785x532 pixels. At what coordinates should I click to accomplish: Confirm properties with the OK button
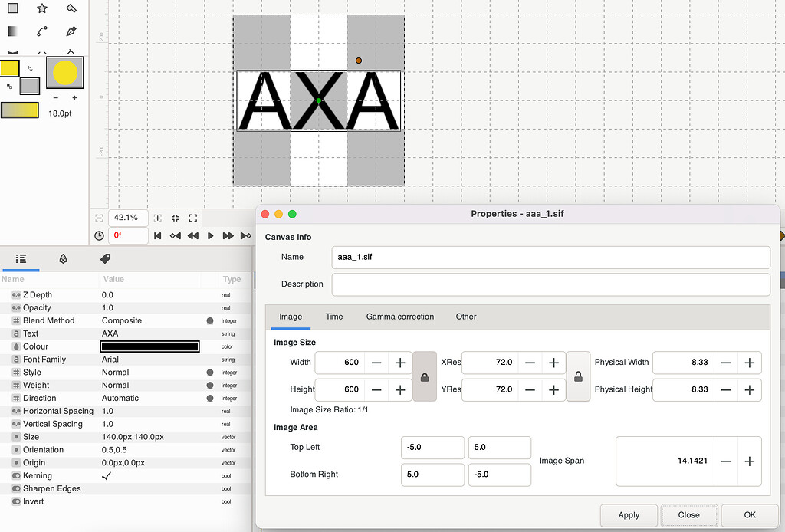coord(748,515)
